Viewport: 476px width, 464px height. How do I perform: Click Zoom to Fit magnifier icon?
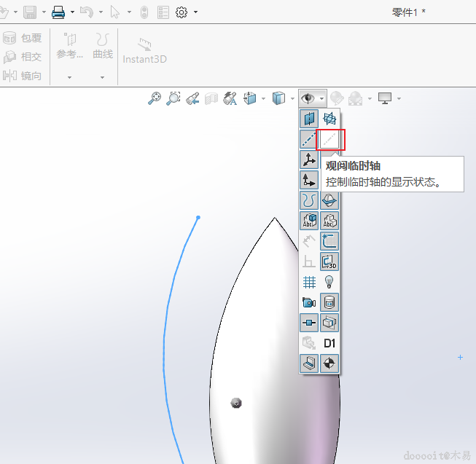pyautogui.click(x=155, y=98)
